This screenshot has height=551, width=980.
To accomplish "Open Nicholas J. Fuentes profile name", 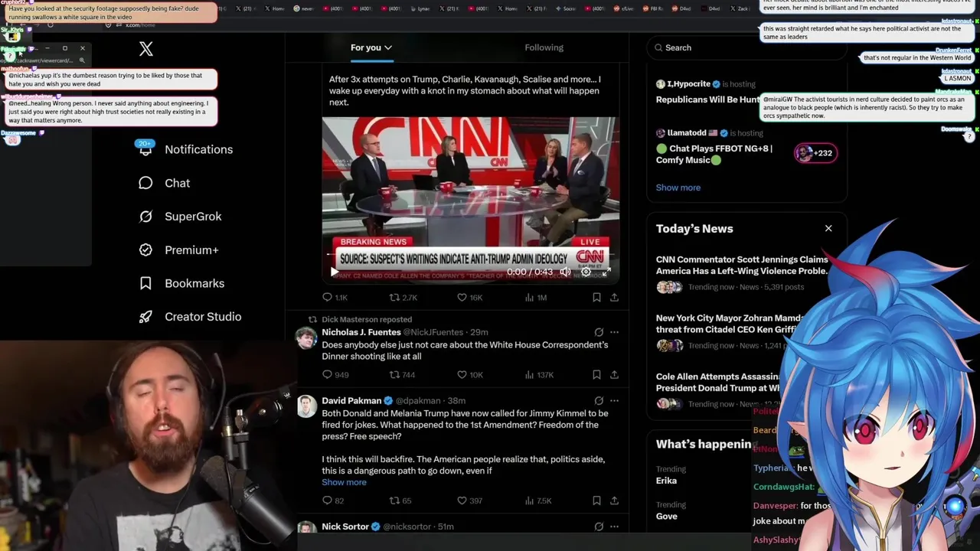I will tap(361, 332).
